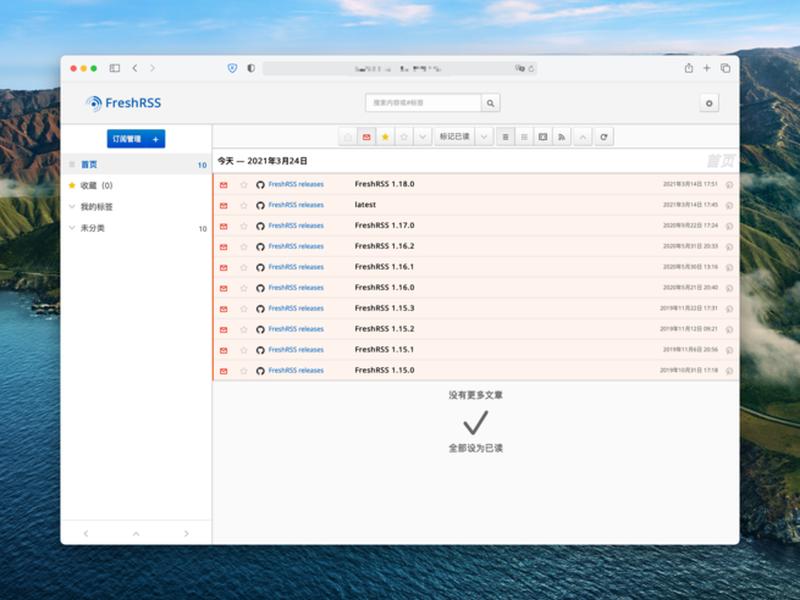Image resolution: width=800 pixels, height=600 pixels.
Task: Toggle Safari sidebar button
Action: 115,68
